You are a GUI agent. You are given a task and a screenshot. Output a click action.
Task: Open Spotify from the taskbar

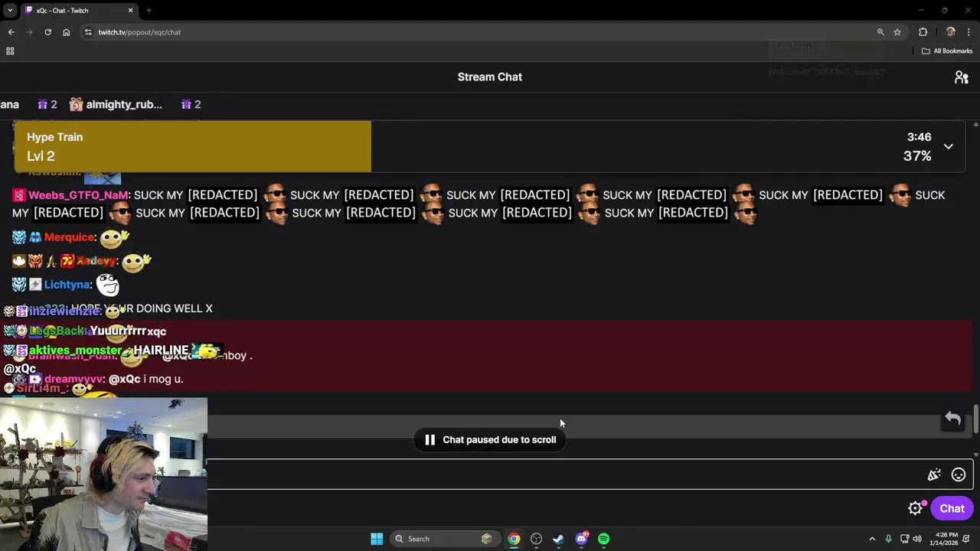(604, 539)
